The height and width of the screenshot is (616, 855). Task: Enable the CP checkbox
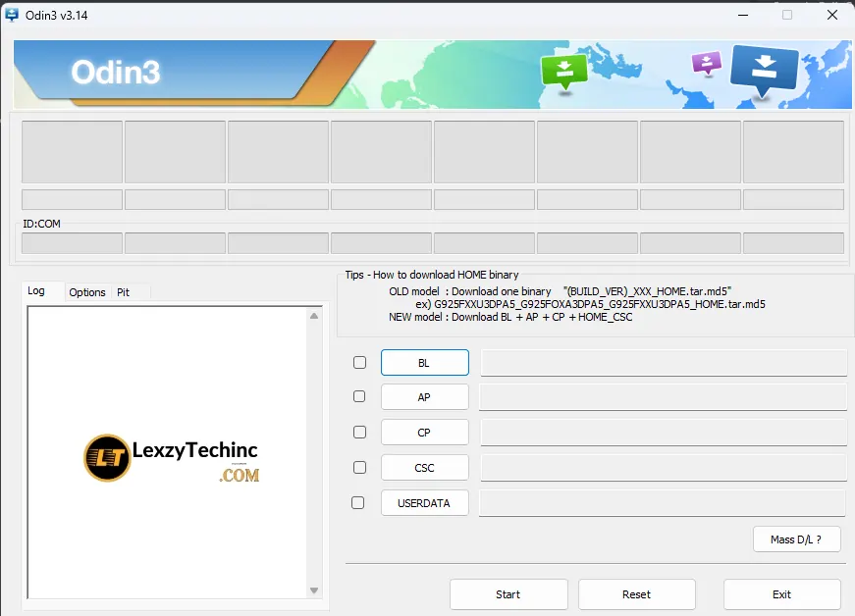pos(359,432)
